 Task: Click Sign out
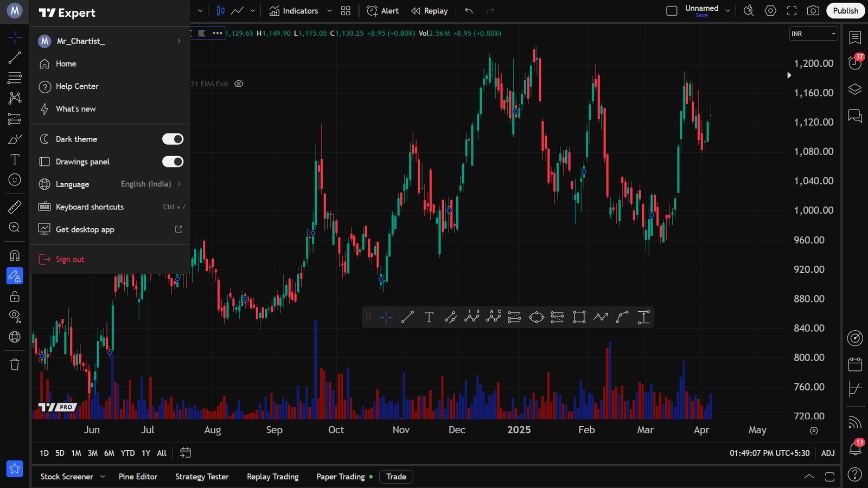tap(110, 260)
